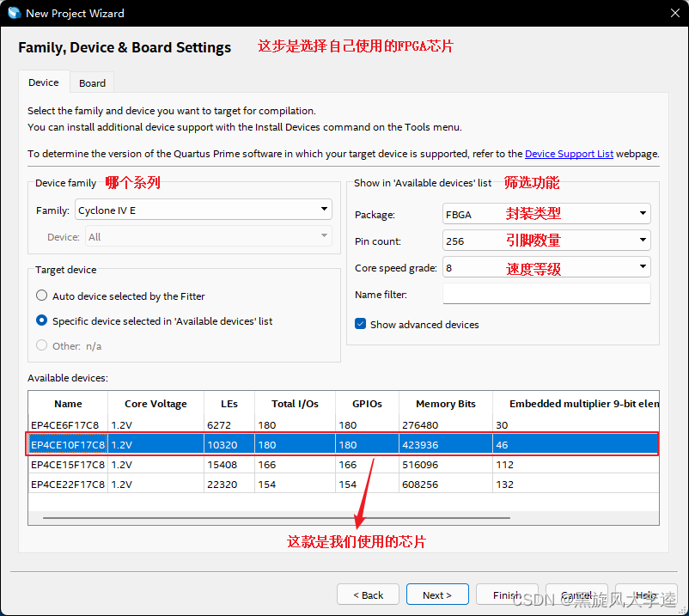Expand the Package dropdown showing FBGA
The height and width of the screenshot is (616, 689).
tap(546, 214)
